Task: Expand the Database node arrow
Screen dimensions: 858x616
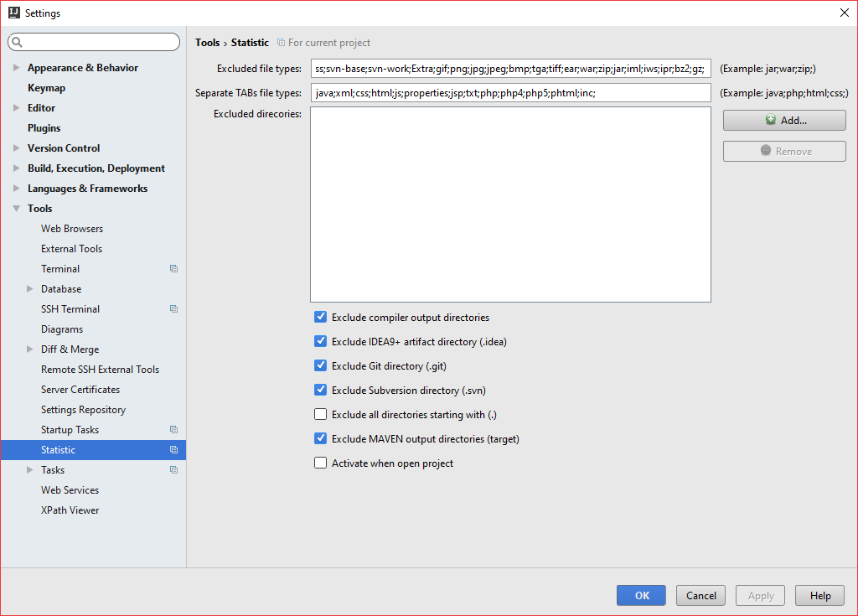Action: point(29,289)
